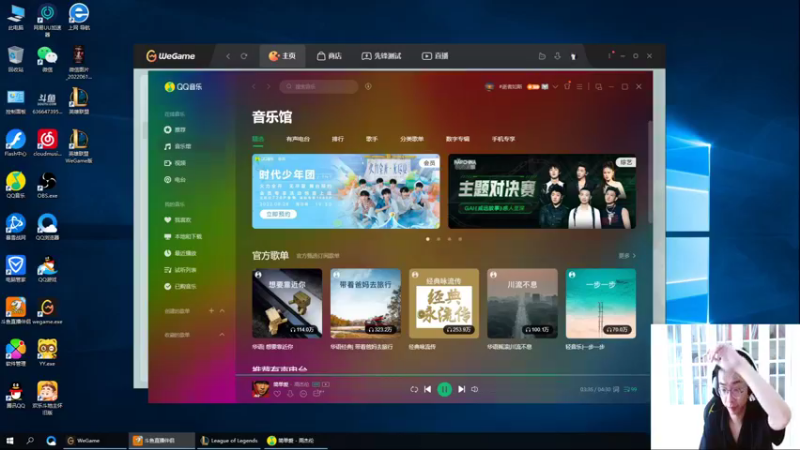Refresh the WeGame page
Screen dimensions: 800x450
pyautogui.click(x=244, y=56)
